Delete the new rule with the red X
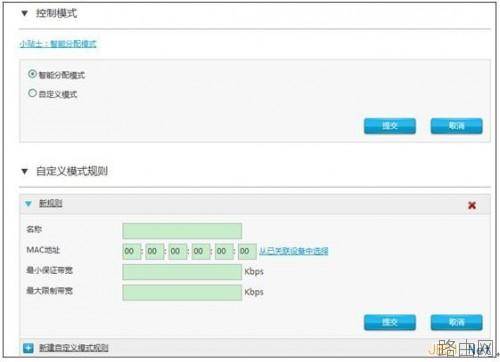The height and width of the screenshot is (362, 500). click(x=472, y=205)
